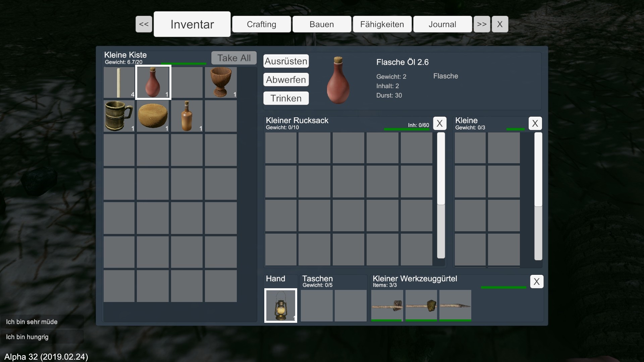Click the Abwerfen button
644x362 pixels.
286,80
